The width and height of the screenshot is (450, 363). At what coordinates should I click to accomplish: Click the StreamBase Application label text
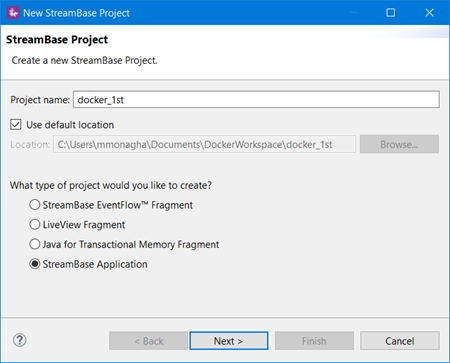tap(95, 264)
